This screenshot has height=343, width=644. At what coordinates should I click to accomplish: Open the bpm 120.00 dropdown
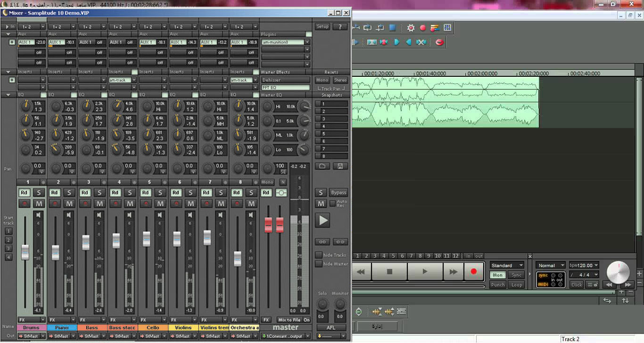coord(584,265)
